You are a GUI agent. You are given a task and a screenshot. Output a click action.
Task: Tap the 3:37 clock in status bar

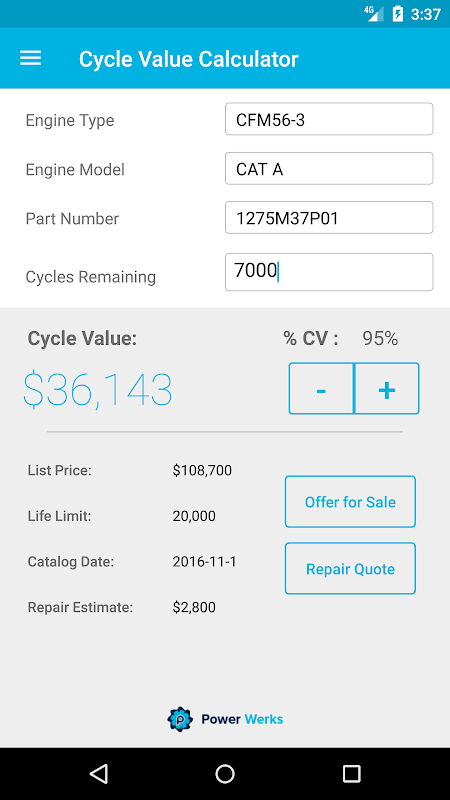[x=426, y=14]
